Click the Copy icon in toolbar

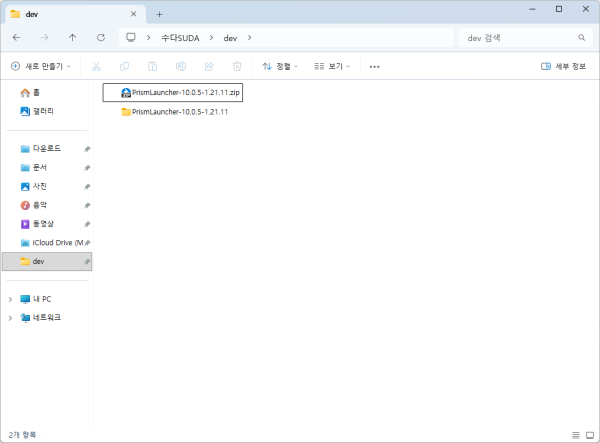(124, 67)
